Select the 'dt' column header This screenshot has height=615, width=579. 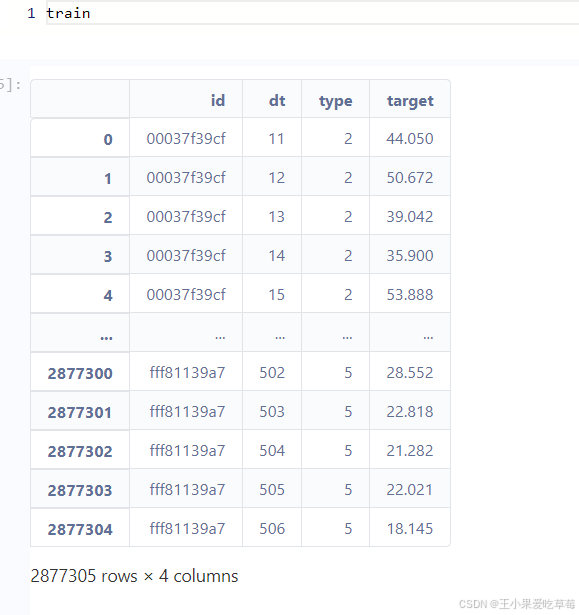tap(277, 101)
